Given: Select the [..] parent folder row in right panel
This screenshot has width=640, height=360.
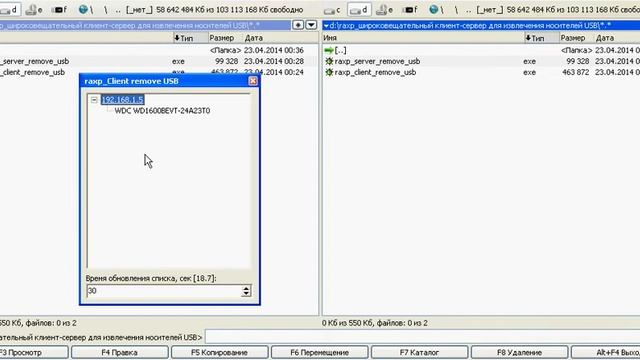Looking at the screenshot, I should pyautogui.click(x=481, y=50).
